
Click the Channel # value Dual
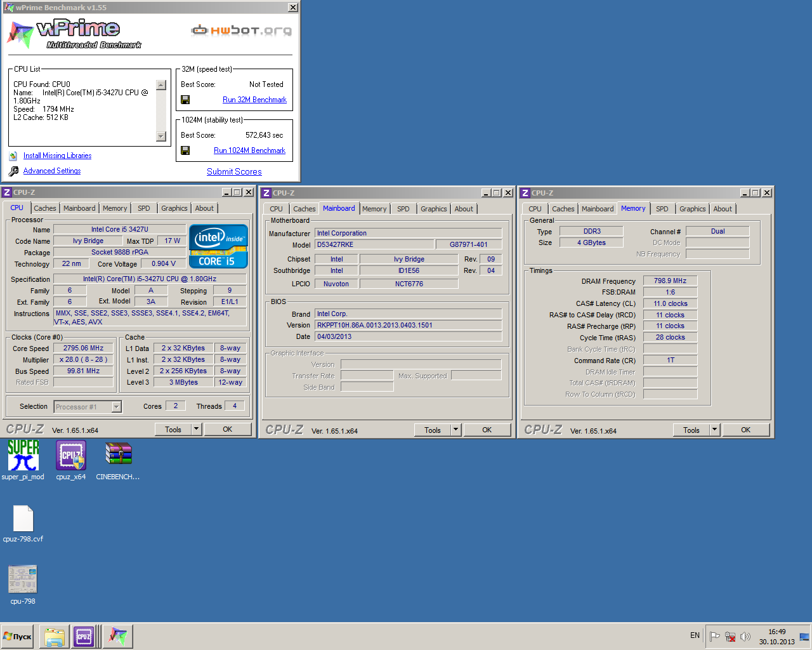tap(717, 231)
